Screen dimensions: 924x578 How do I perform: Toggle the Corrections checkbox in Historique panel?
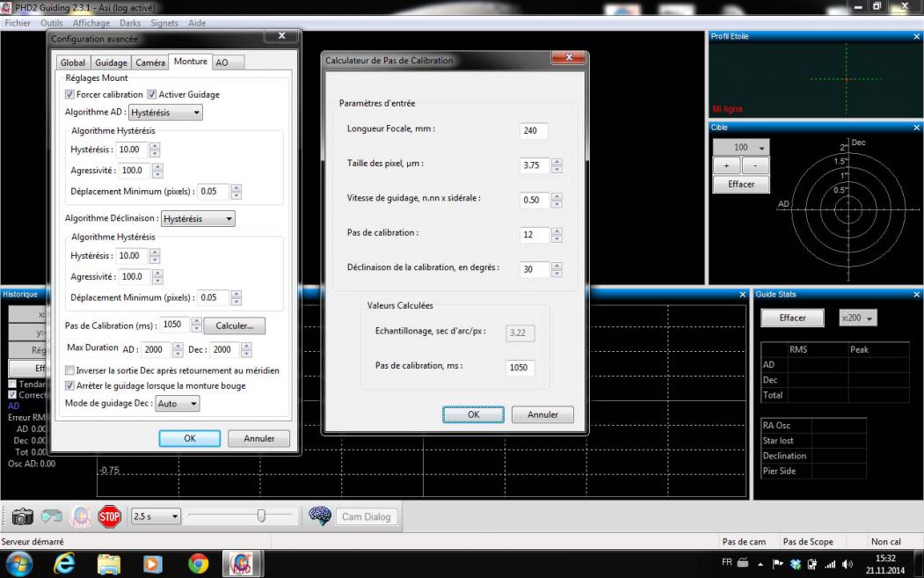tap(12, 395)
